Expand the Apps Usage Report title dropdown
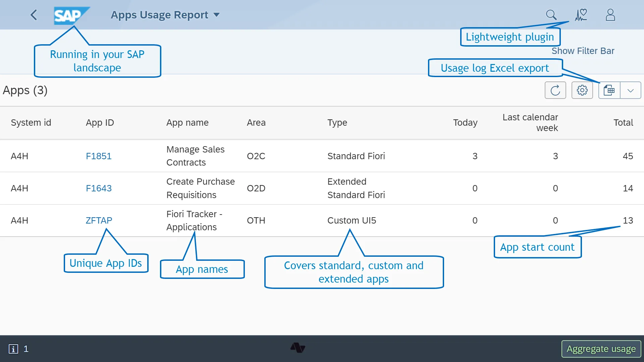This screenshot has width=644, height=362. pyautogui.click(x=217, y=15)
